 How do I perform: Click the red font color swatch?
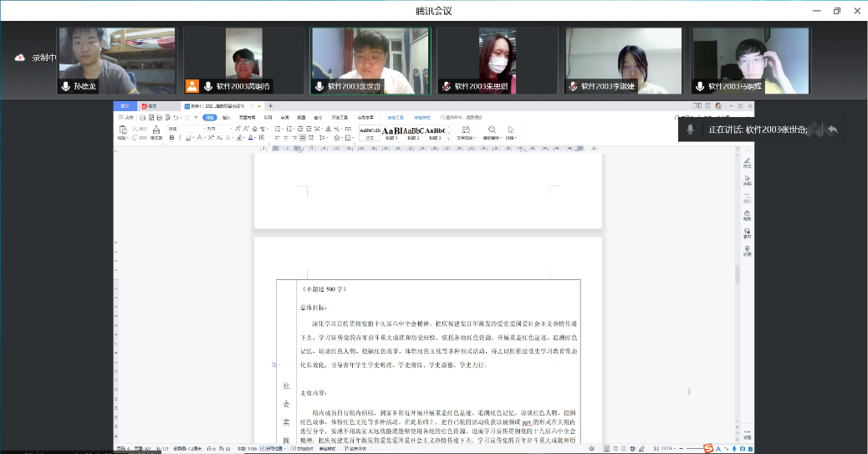click(251, 138)
